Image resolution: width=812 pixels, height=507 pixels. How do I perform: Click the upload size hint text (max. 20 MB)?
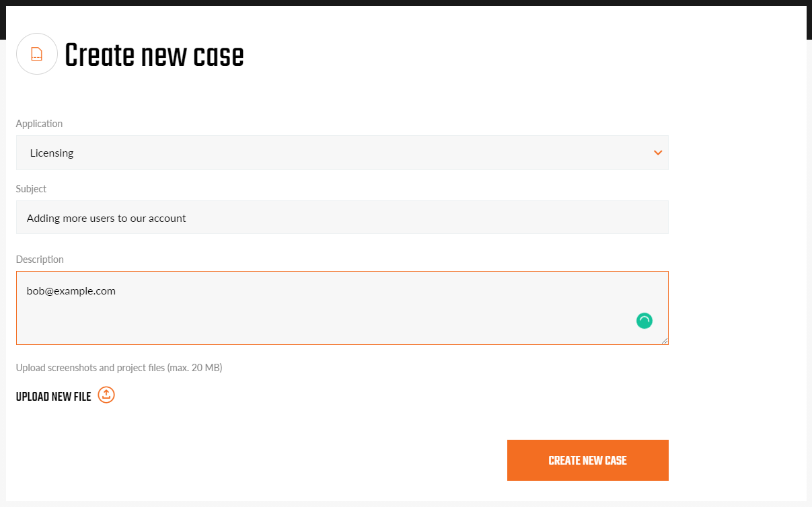(119, 368)
